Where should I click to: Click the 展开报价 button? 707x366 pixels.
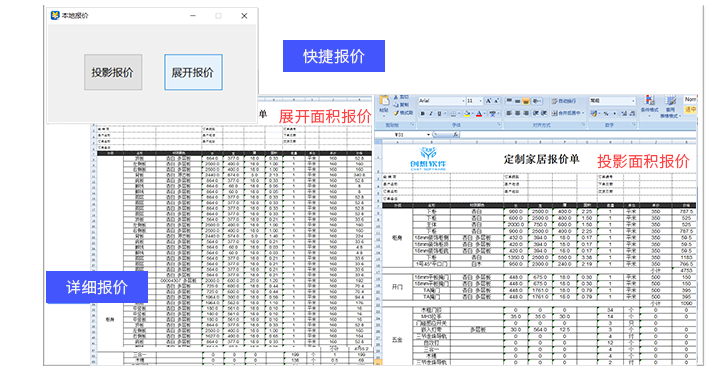[x=193, y=72]
